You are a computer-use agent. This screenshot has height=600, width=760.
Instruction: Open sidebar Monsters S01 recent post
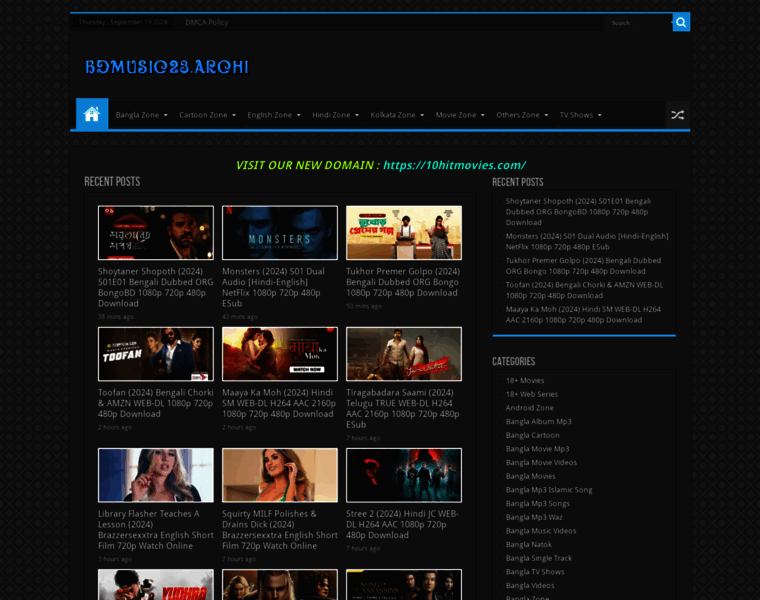tap(586, 241)
